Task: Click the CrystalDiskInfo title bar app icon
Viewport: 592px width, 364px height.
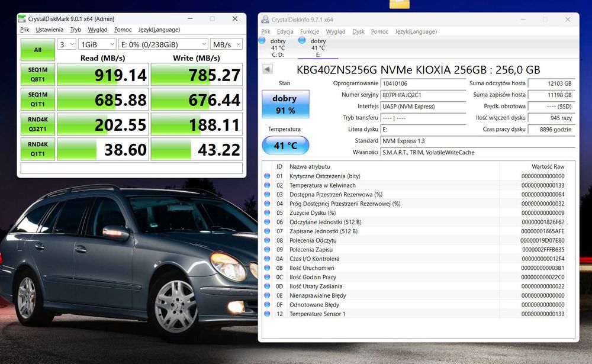Action: pos(265,20)
